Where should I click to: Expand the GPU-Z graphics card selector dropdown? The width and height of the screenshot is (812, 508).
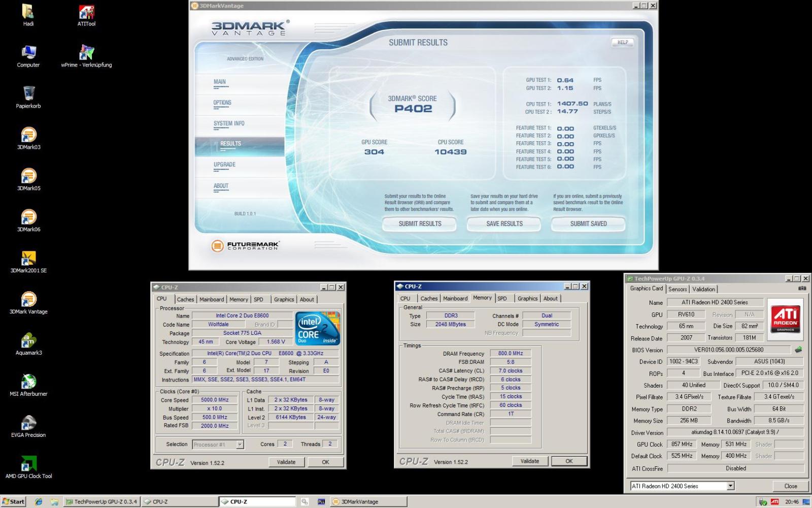pos(730,486)
